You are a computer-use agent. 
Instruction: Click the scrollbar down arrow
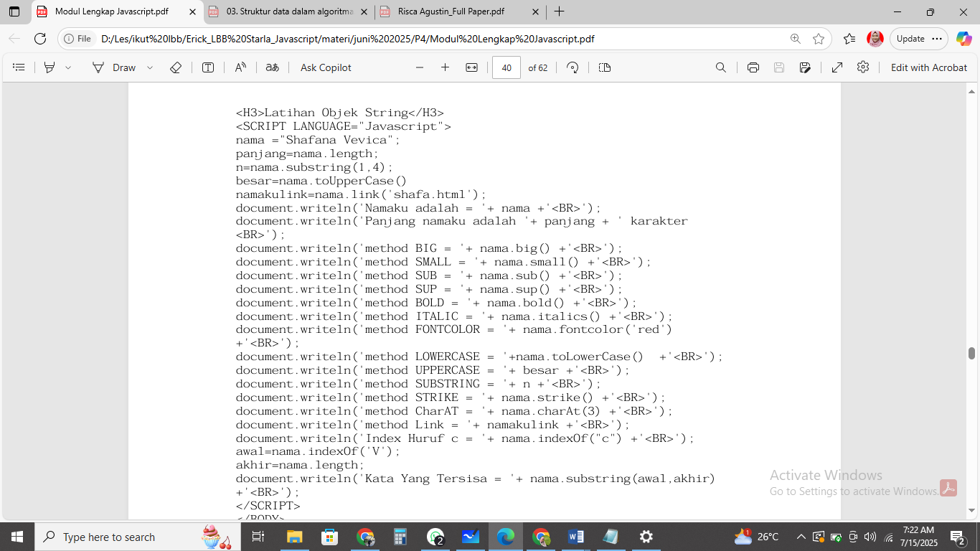972,511
